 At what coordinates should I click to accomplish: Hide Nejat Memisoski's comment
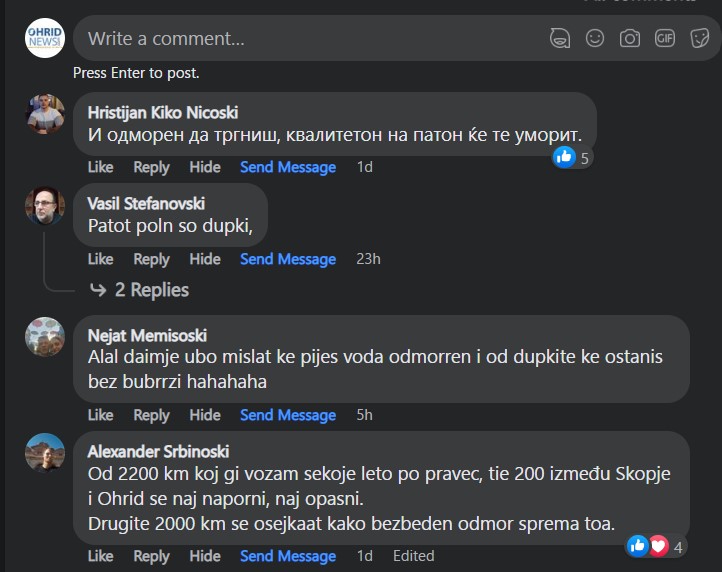(x=205, y=415)
